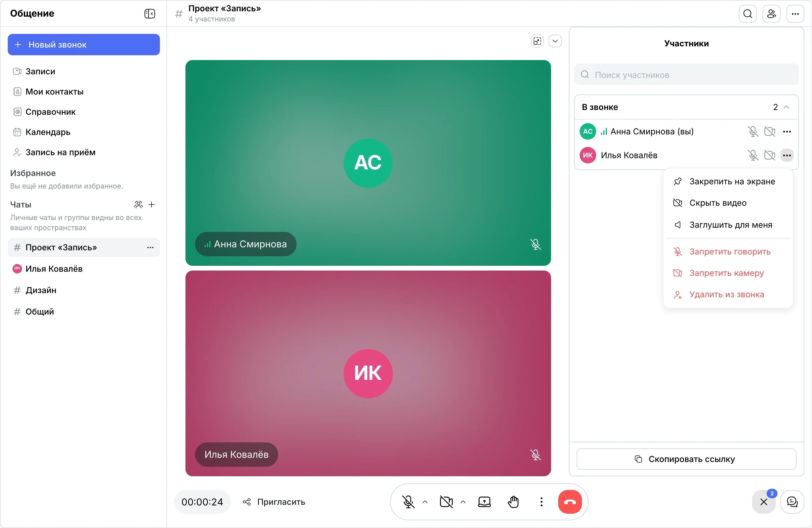
Task: Focus the Поиск участников field
Action: 687,74
